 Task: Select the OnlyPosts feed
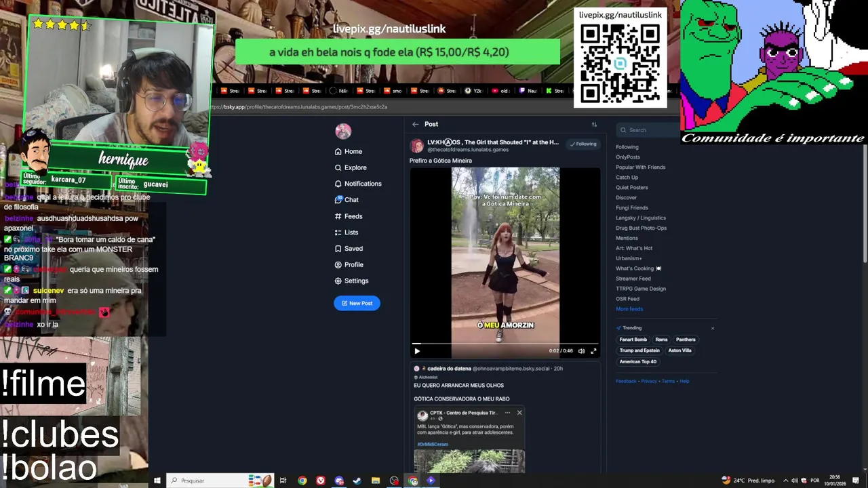[x=628, y=157]
